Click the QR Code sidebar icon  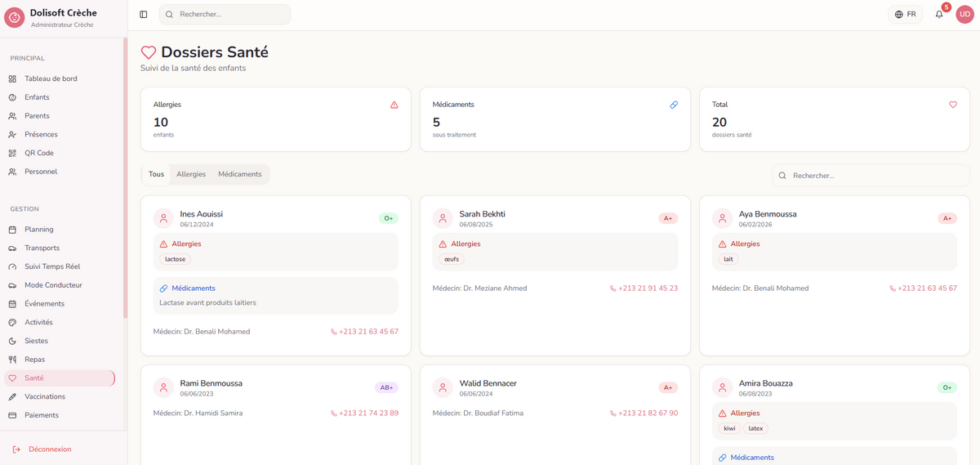(x=12, y=153)
